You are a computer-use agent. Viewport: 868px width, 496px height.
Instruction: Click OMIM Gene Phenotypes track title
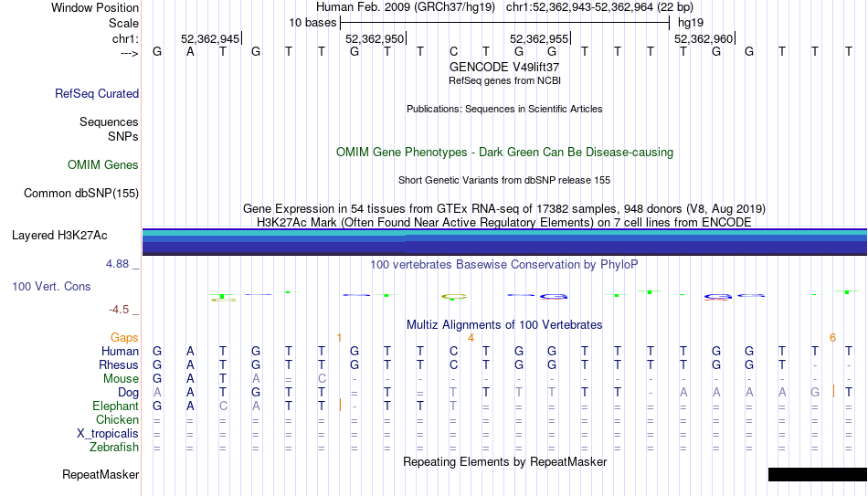504,153
